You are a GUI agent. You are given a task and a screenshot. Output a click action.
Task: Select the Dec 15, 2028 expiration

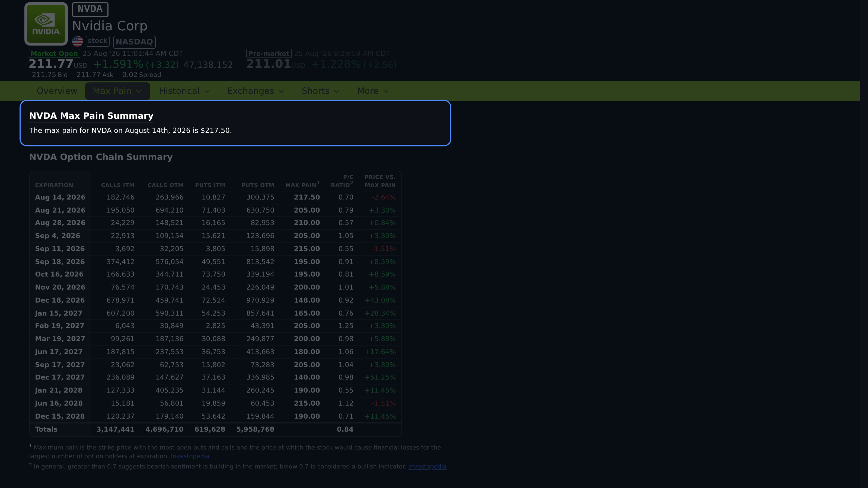point(60,416)
